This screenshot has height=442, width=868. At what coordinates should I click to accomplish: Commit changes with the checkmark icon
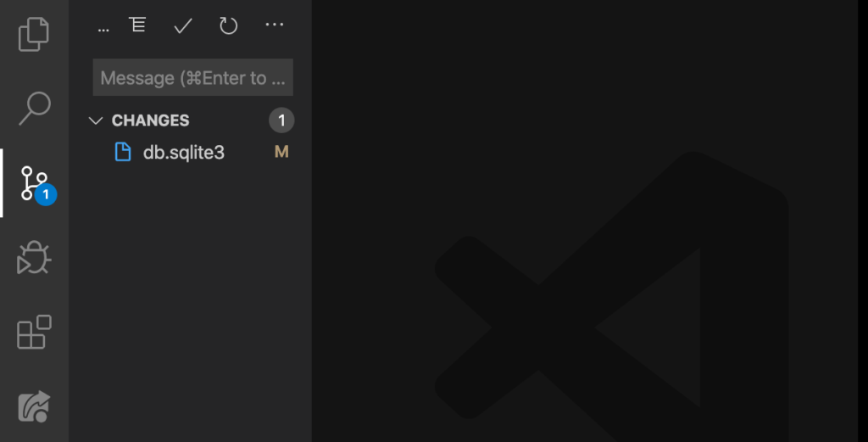(183, 25)
